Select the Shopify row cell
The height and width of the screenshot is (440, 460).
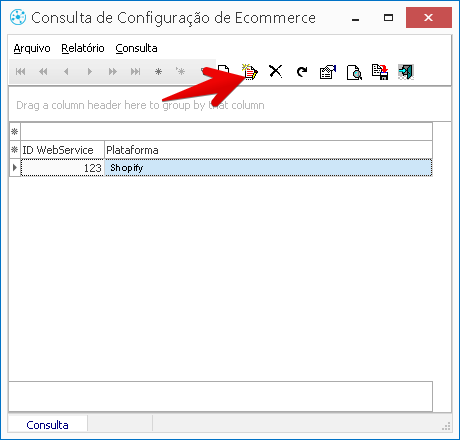[268, 168]
